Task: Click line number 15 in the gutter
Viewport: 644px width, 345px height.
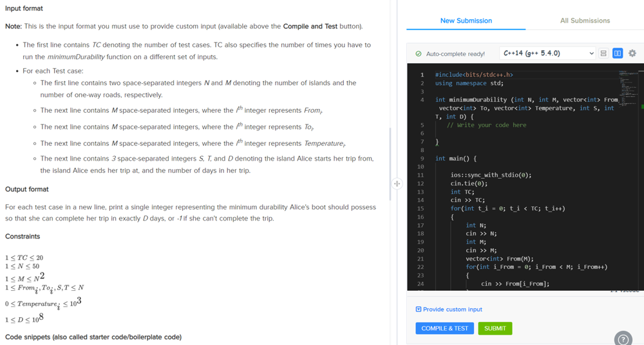Action: (420, 208)
